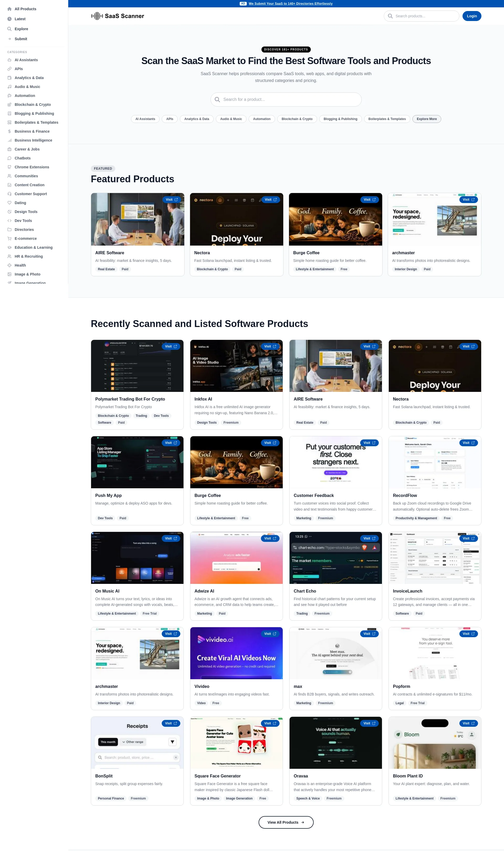This screenshot has height=851, width=504.
Task: Click View All Products button
Action: pos(286,822)
